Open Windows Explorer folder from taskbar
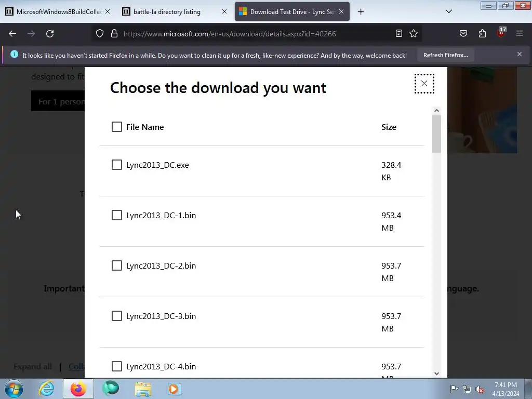The width and height of the screenshot is (532, 399). (143, 389)
